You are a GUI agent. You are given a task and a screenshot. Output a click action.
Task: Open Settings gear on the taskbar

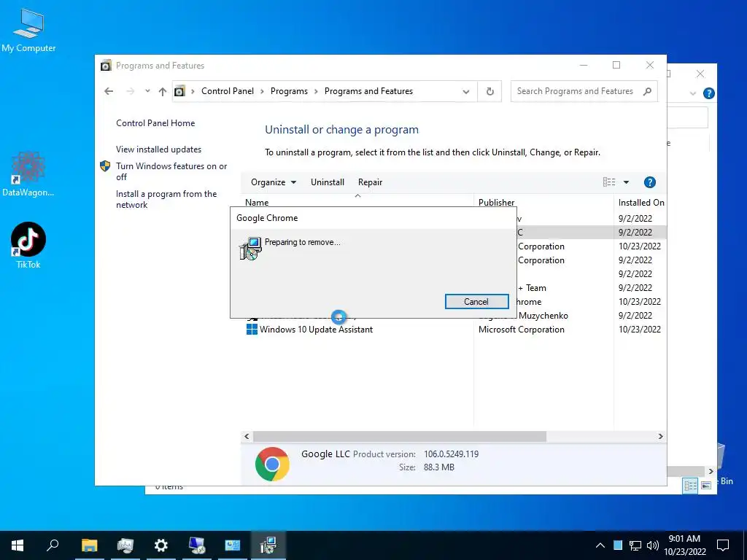[161, 545]
